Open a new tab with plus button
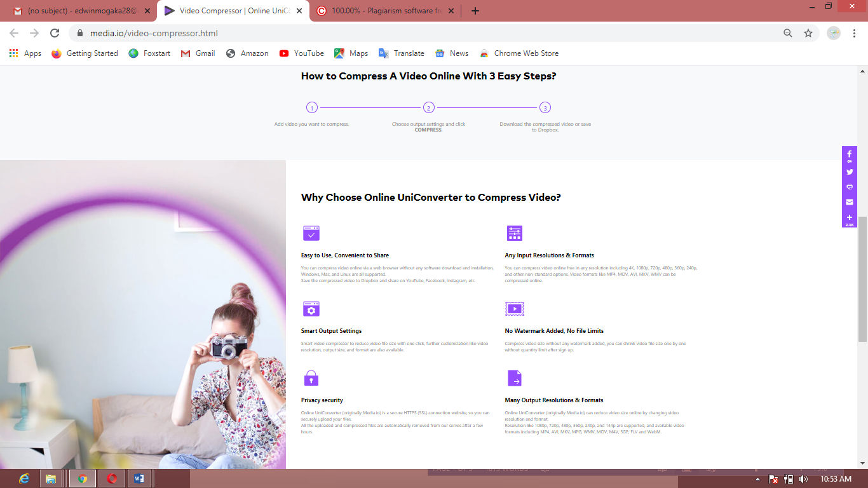This screenshot has height=488, width=868. click(475, 11)
